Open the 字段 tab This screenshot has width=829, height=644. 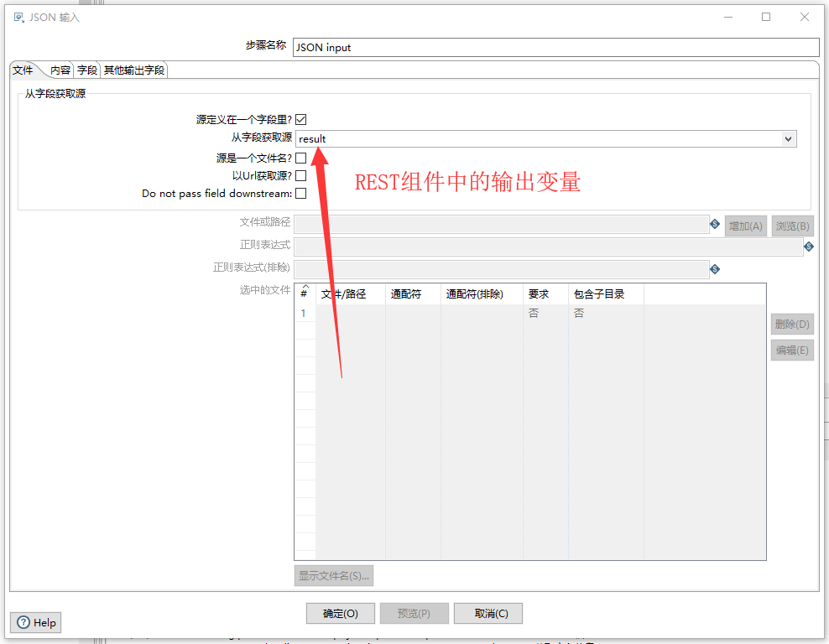click(x=86, y=70)
